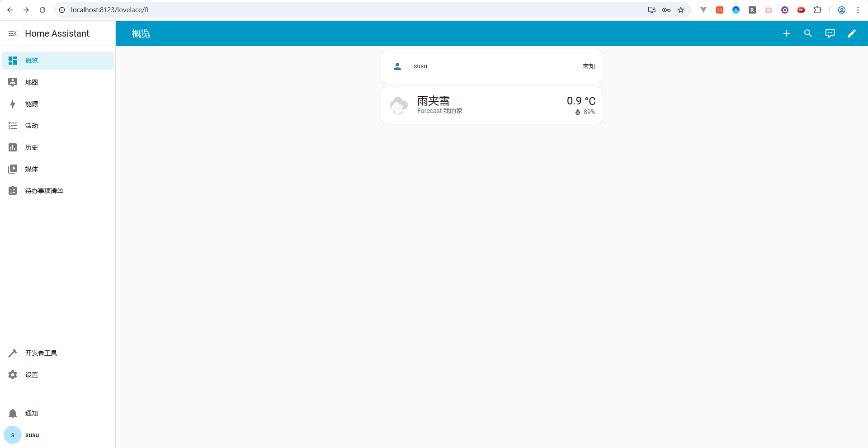
Task: Open 历史 history panel
Action: coord(32,147)
